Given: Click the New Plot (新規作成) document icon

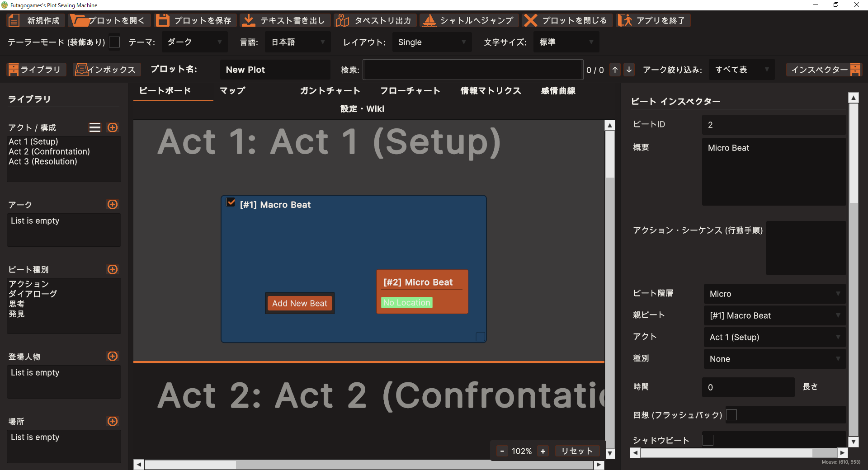Looking at the screenshot, I should point(14,20).
